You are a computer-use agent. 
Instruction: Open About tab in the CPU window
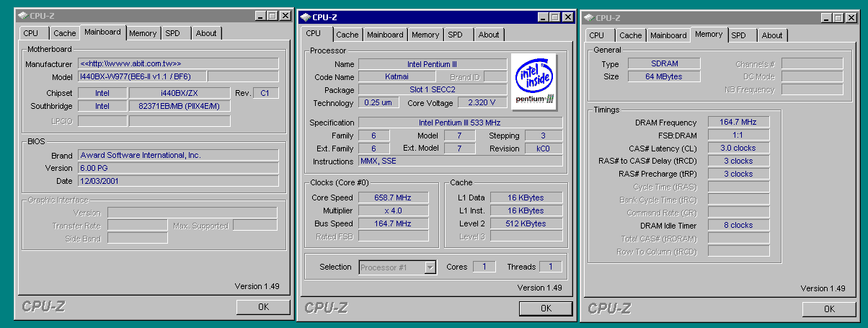click(489, 35)
